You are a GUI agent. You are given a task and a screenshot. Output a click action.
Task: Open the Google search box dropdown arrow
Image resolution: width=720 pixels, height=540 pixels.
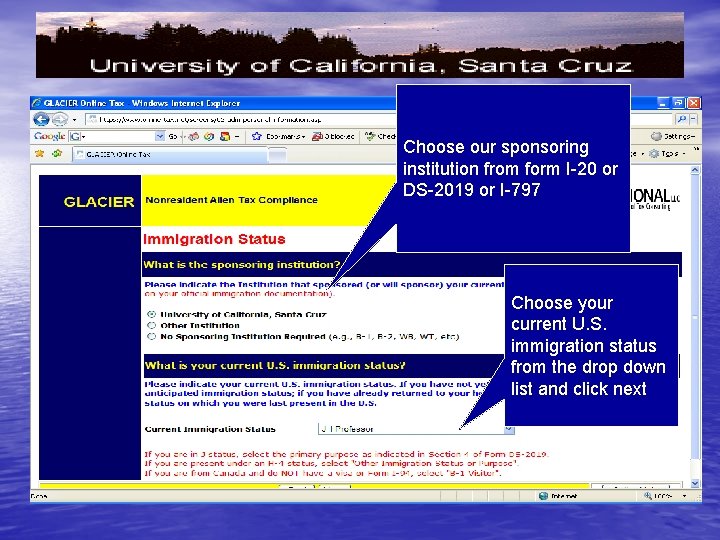tap(160, 136)
